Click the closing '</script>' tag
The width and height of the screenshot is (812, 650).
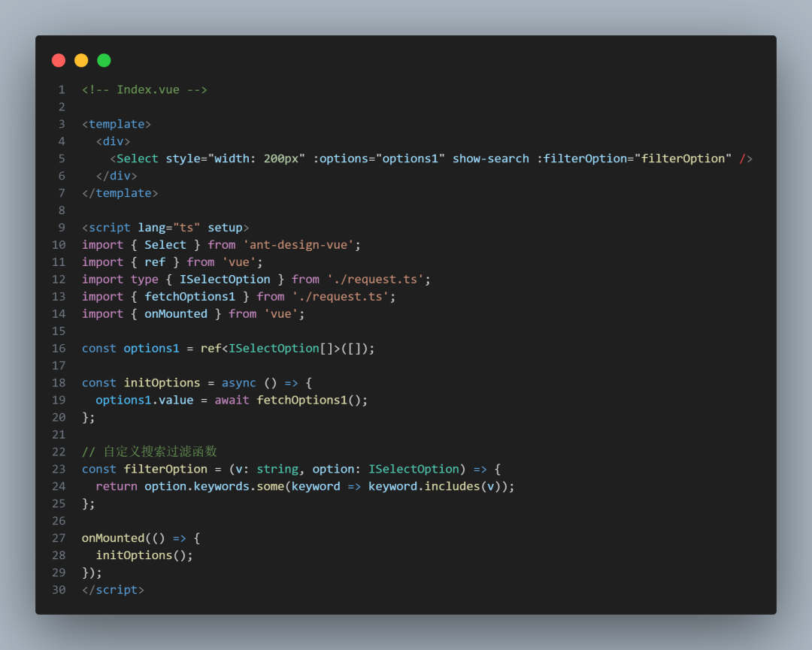(x=113, y=590)
